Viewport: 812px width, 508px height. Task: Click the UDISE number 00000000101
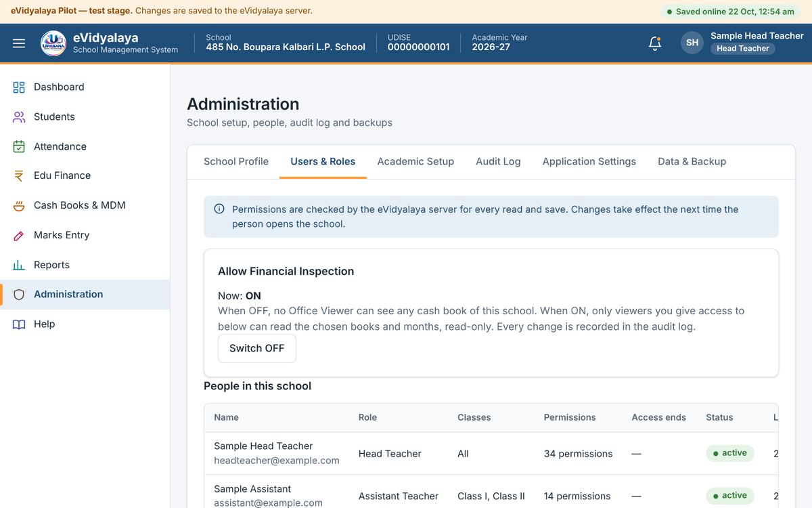(419, 47)
